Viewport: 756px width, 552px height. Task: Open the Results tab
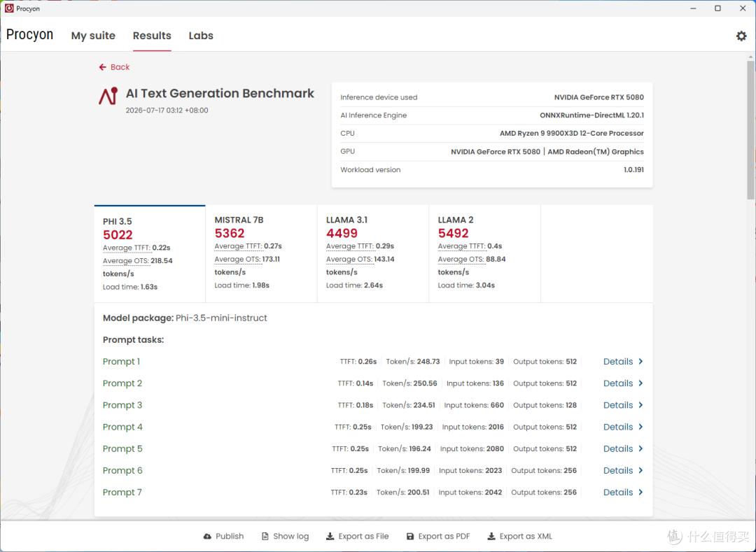click(x=152, y=36)
